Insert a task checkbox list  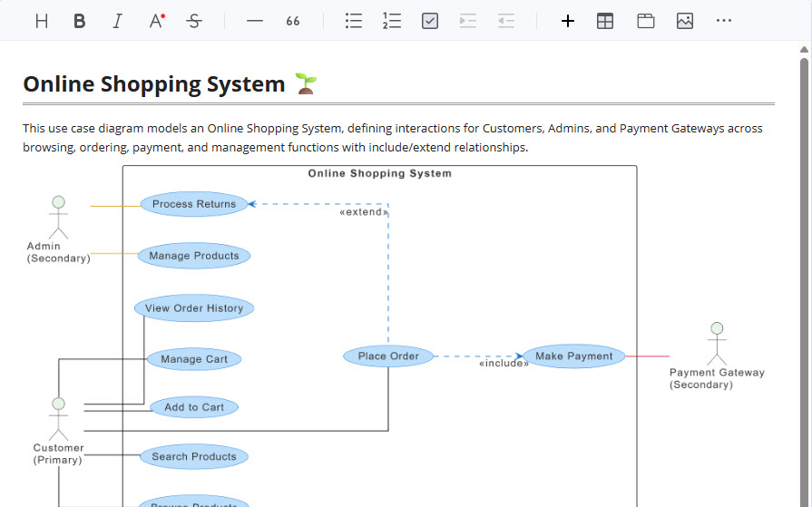click(x=430, y=21)
